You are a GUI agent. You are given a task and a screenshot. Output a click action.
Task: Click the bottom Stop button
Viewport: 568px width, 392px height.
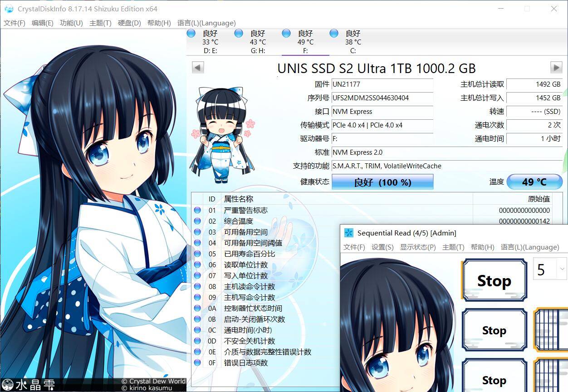pos(494,376)
